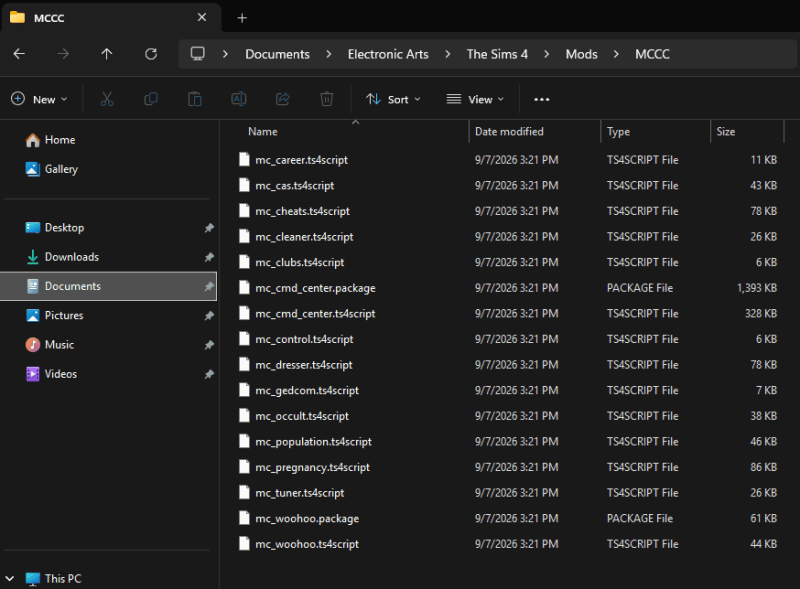
Task: Navigate back with the left arrow
Action: (19, 54)
